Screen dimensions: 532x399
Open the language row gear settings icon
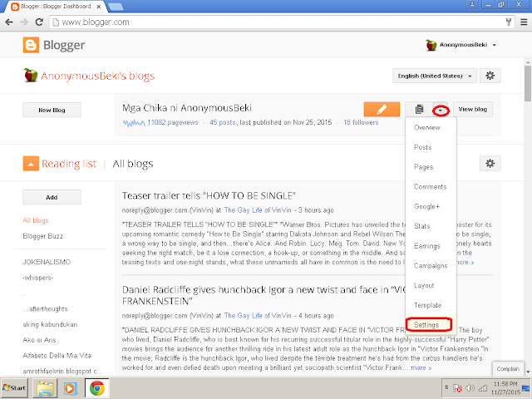(x=490, y=76)
